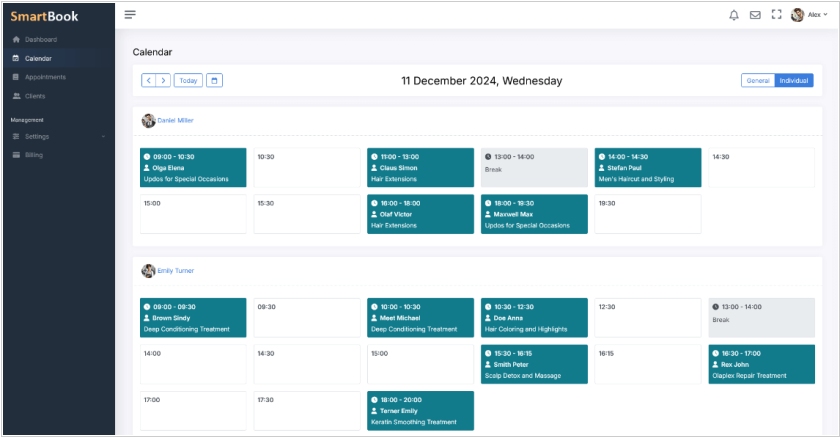The image size is (840, 437).
Task: Open the calendar date picker icon
Action: point(214,80)
